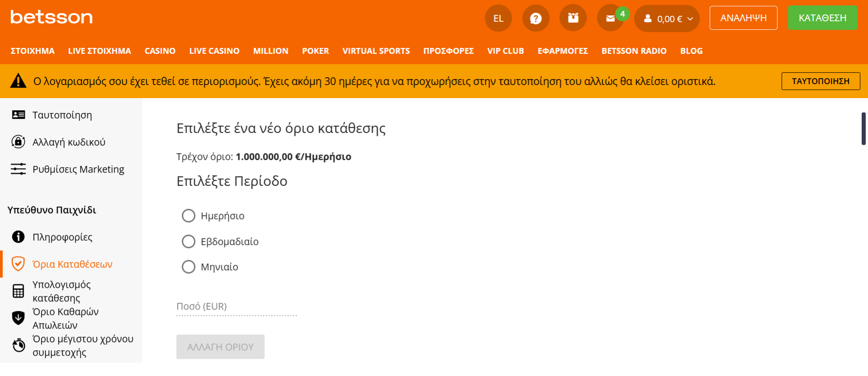Open VIRTUAL SPORTS section

coord(376,51)
